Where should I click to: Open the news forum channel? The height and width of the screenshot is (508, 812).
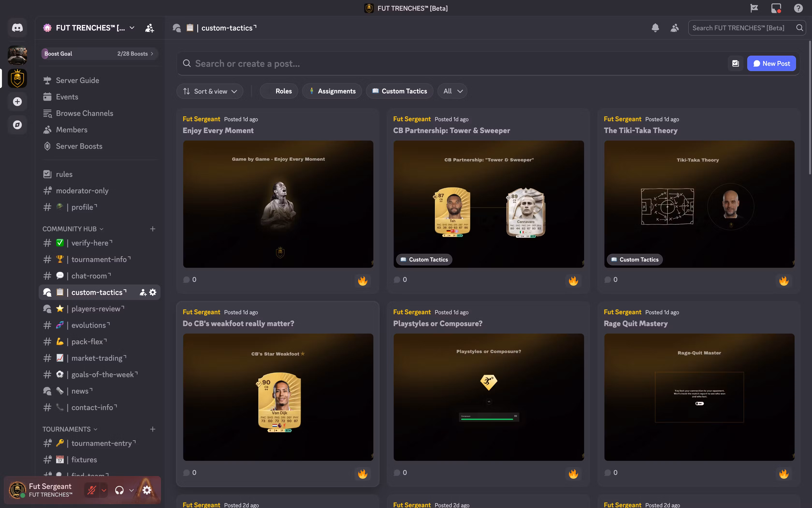99,391
